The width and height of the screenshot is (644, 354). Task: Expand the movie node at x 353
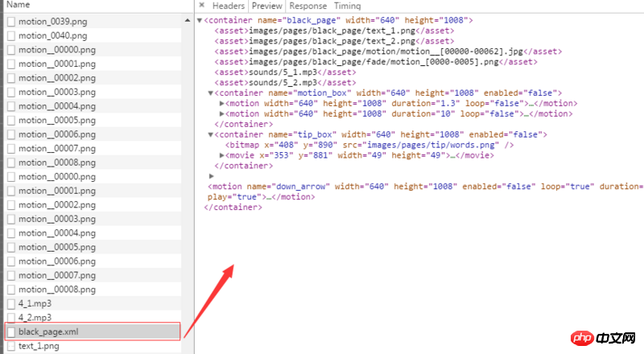(x=221, y=155)
